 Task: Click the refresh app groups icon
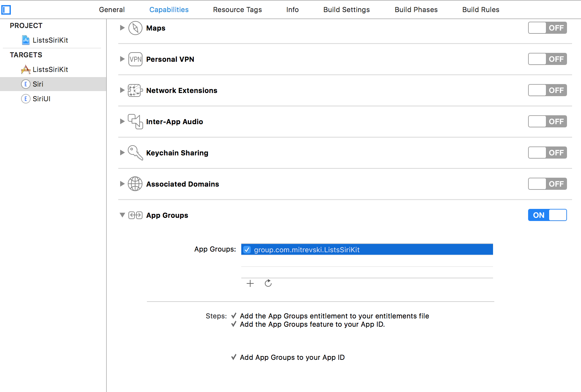(x=268, y=283)
